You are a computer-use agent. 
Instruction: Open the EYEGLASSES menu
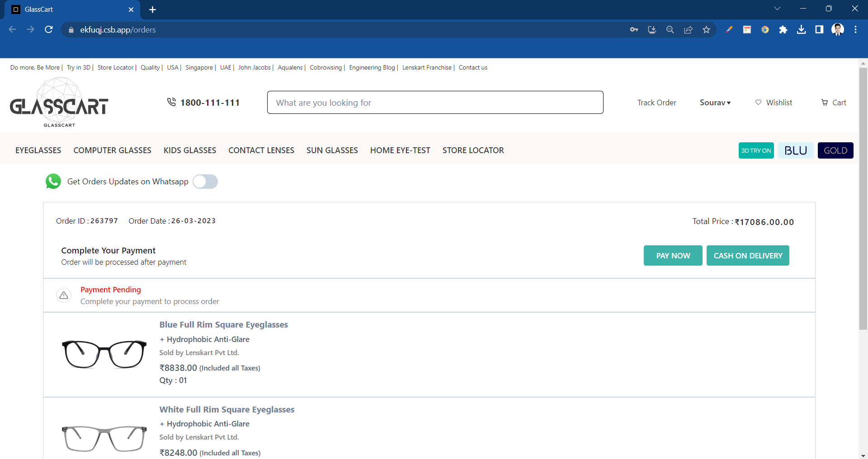38,150
